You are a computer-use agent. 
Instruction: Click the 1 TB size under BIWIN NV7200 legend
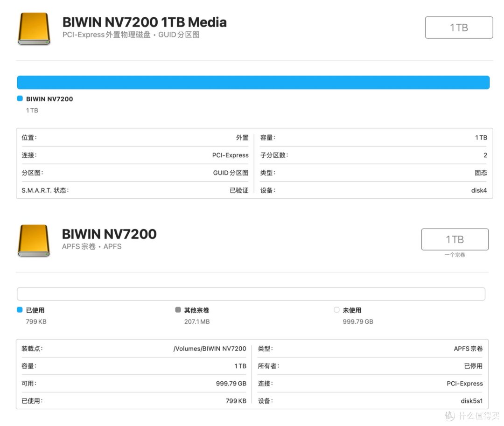[x=32, y=111]
